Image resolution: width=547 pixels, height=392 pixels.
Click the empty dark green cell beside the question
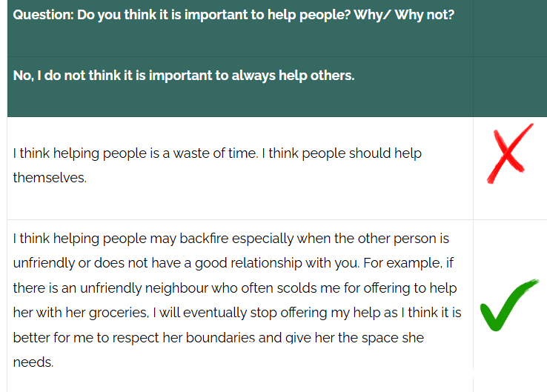(509, 28)
